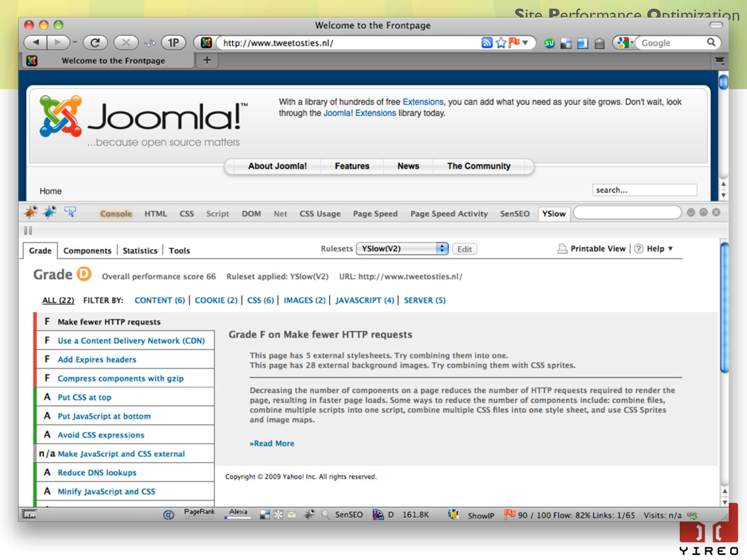The width and height of the screenshot is (747, 560).
Task: Bookmark the page with the star icon
Action: coord(501,43)
